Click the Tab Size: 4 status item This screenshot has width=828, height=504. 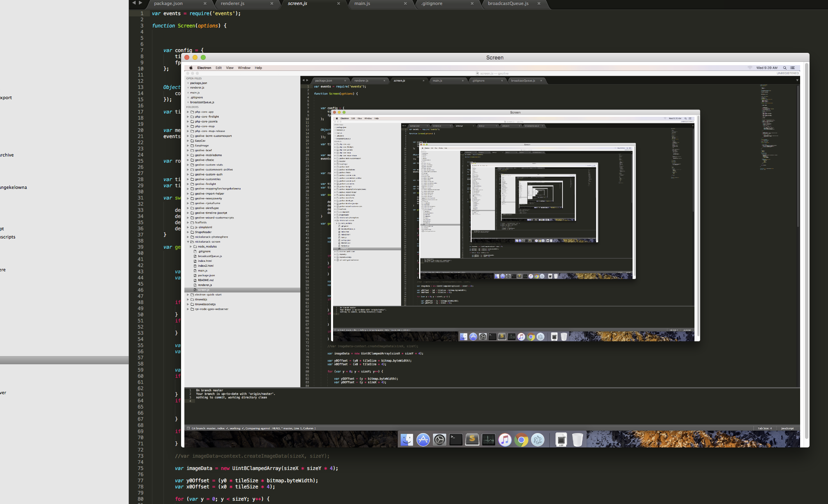[x=764, y=428]
